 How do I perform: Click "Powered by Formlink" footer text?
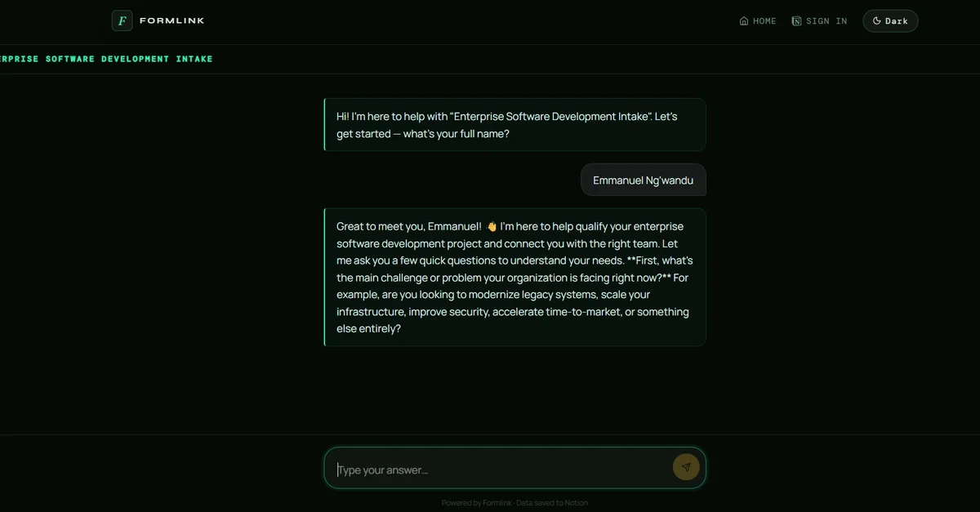coord(477,503)
